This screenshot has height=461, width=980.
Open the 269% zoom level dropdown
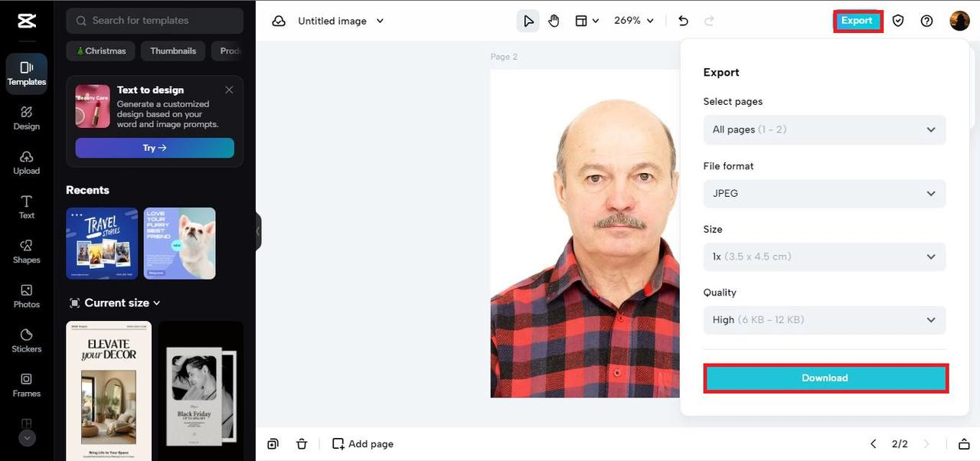pos(634,21)
